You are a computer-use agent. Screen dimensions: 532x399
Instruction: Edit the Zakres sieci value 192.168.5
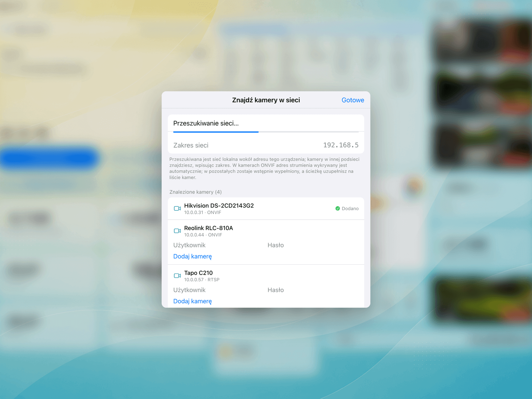click(340, 145)
